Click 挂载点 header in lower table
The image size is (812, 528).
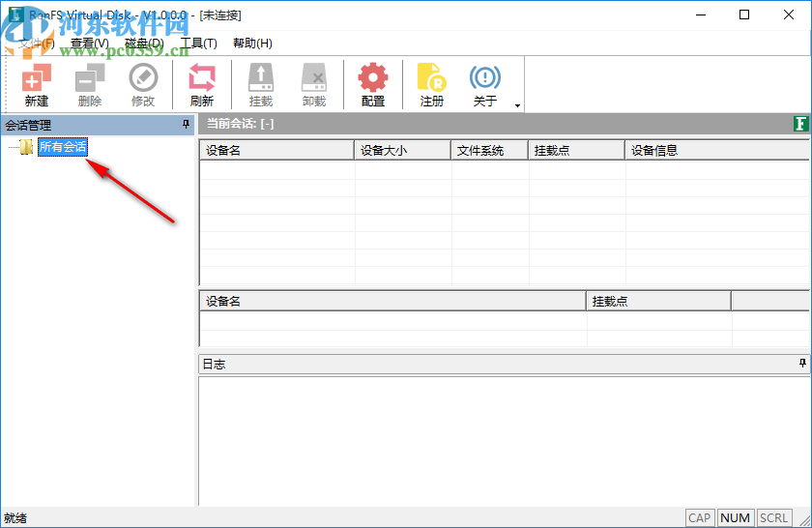[658, 301]
